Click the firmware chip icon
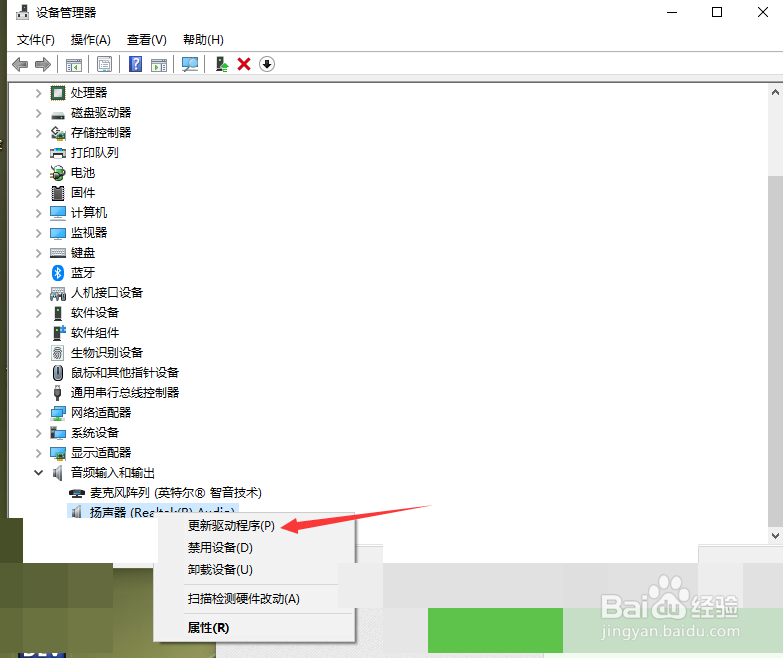The image size is (783, 658). [x=58, y=193]
